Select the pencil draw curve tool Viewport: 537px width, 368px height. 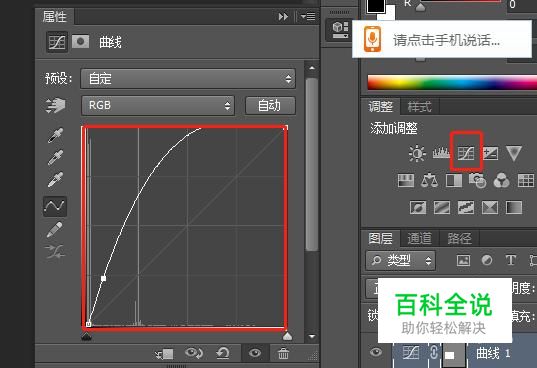[x=55, y=229]
